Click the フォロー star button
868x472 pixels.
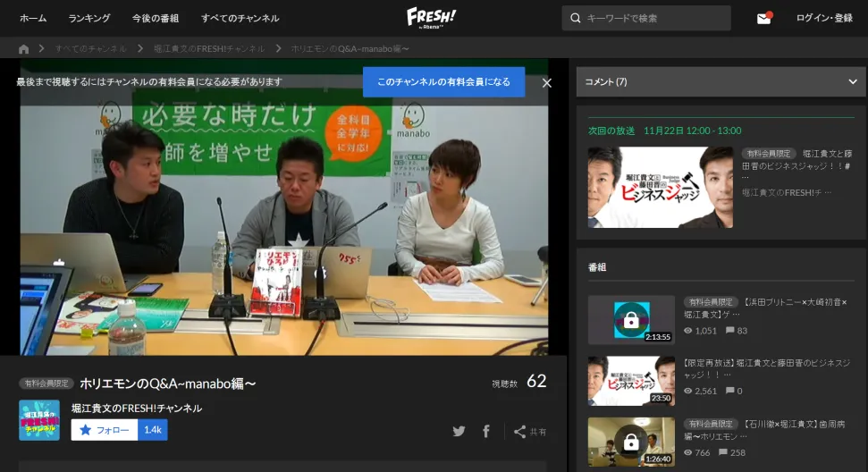[x=104, y=430]
